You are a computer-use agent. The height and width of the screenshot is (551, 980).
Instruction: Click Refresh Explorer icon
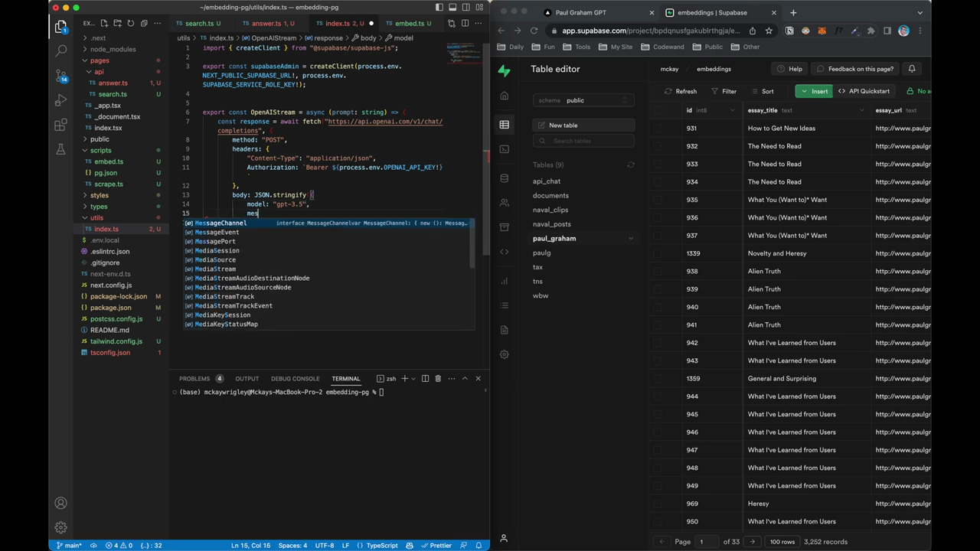(x=131, y=24)
